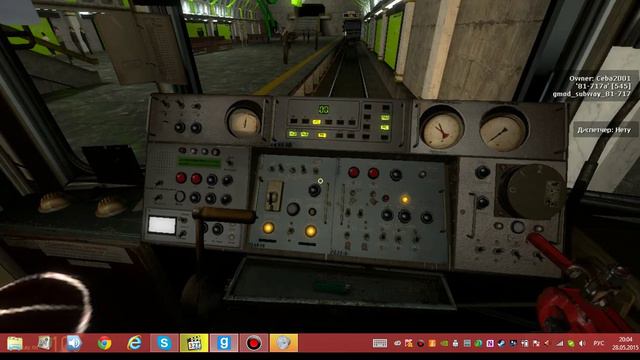Push the lit yellow button near the controller handle
Screen dimensions: 640x360
[268, 228]
